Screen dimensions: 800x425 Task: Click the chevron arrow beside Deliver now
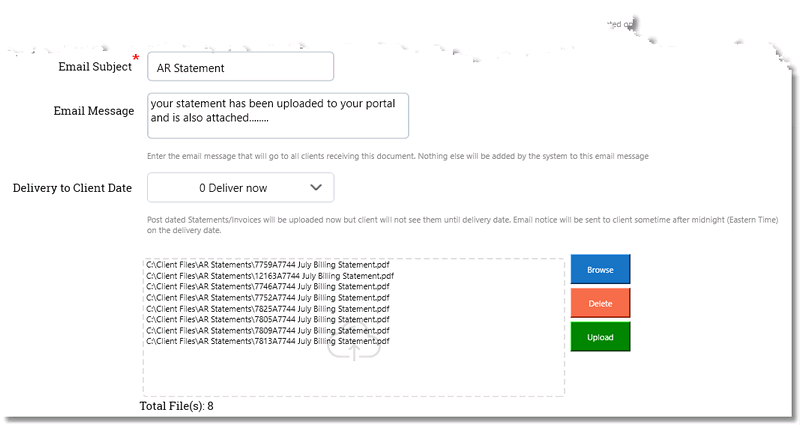click(x=316, y=188)
